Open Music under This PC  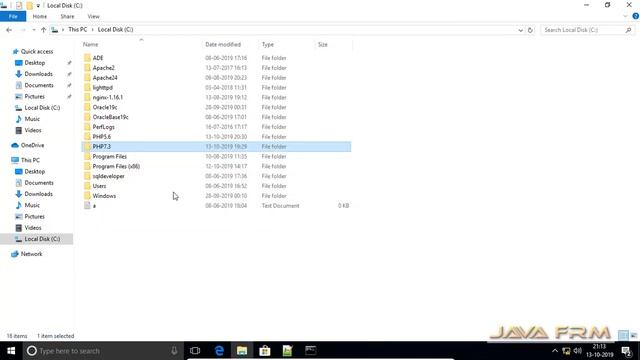32,205
